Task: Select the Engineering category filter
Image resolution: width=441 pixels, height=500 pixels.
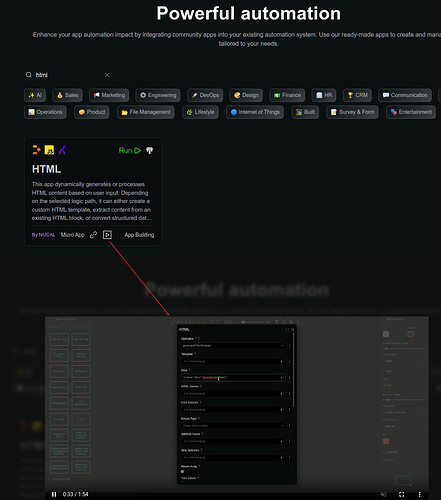Action: (158, 95)
